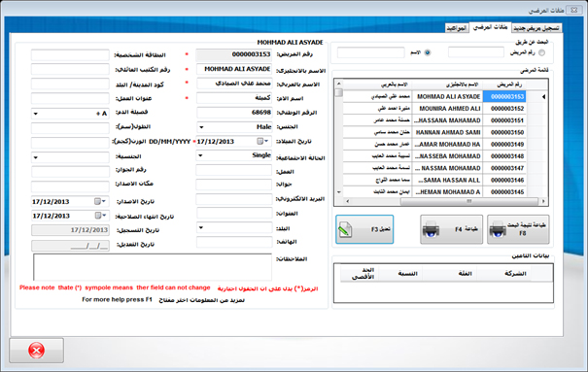Click the row pointer arrow beside record 0000003153
588x372 pixels.
[543, 97]
